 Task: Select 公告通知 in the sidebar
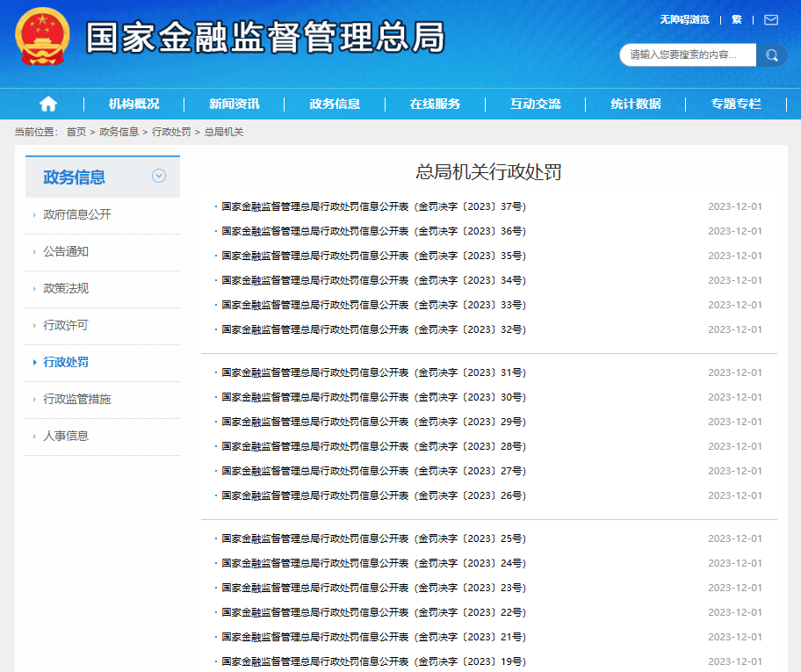(65, 251)
